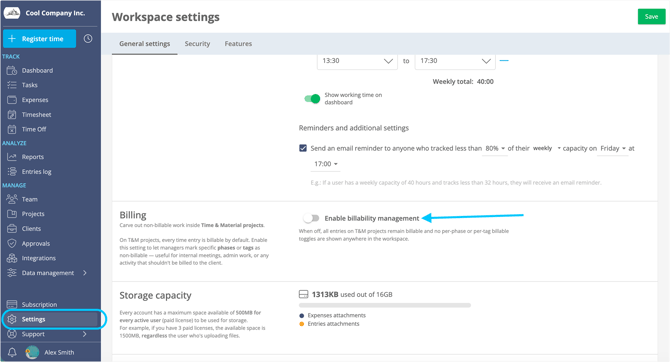This screenshot has width=670, height=362.
Task: Click the Billing section heading
Action: coord(133,215)
